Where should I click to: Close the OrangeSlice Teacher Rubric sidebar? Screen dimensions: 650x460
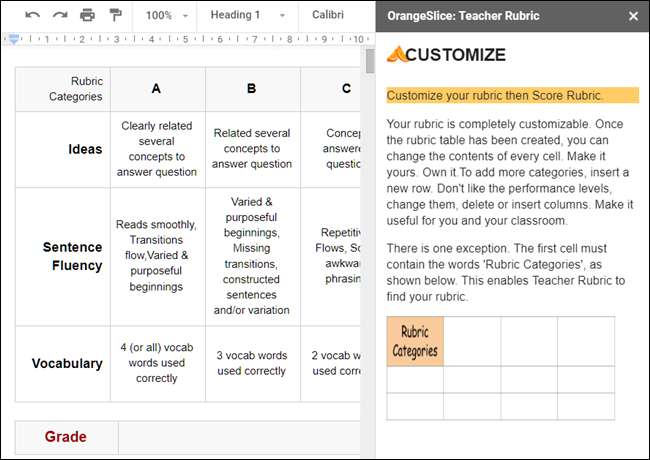[x=633, y=16]
